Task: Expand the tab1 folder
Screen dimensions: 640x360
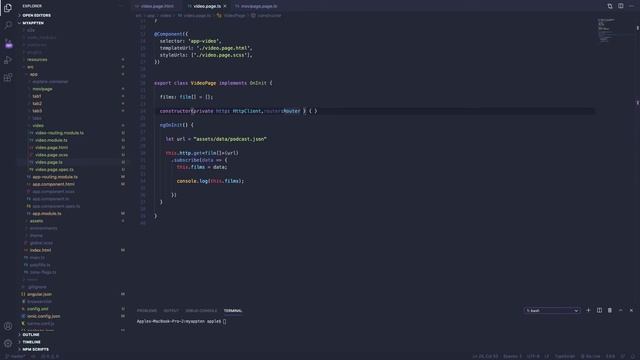Action: click(37, 96)
